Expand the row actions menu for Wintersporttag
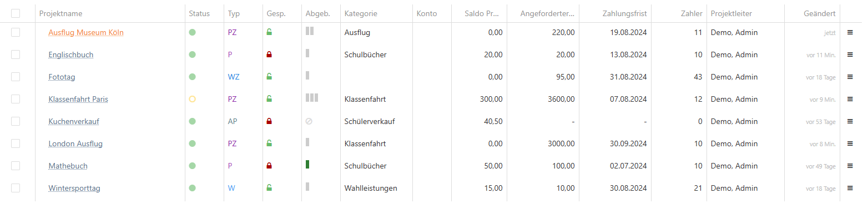 tap(850, 188)
